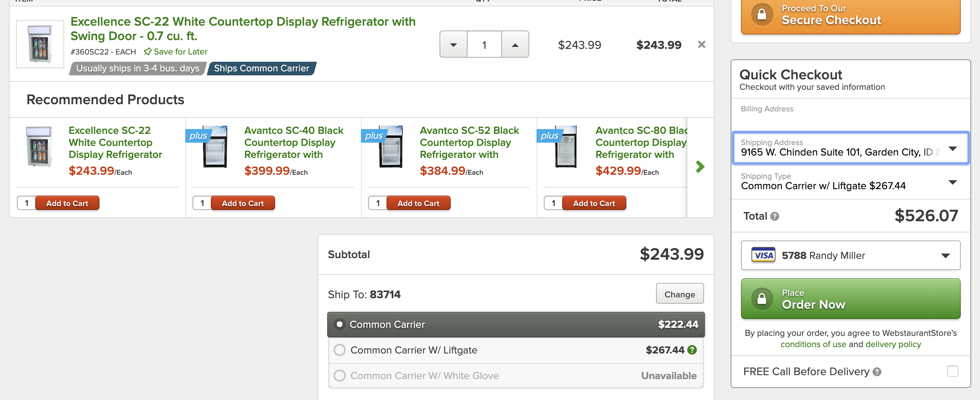Click the help icon next to Total

tap(775, 216)
